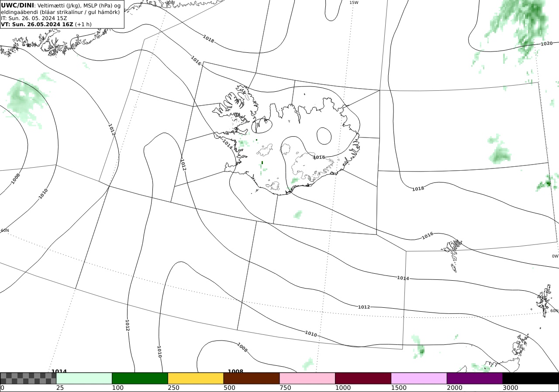Click the legend tick value 2000
559x392 pixels.
[x=455, y=388]
